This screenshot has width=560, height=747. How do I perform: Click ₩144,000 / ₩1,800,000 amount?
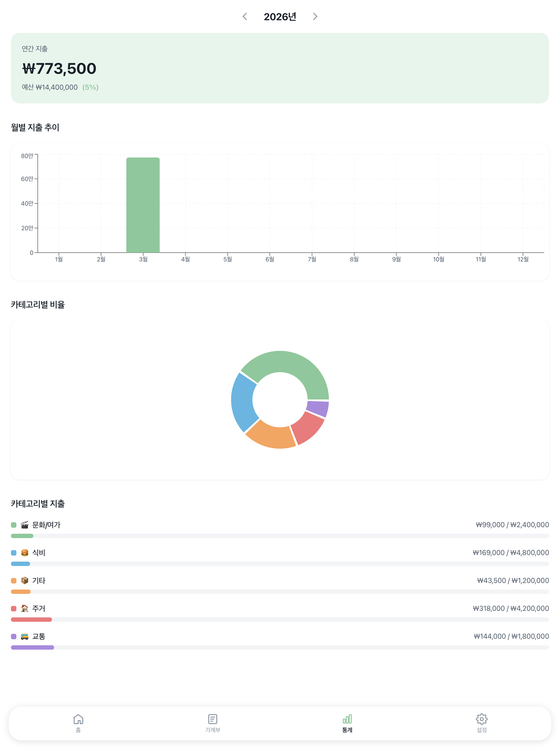click(x=511, y=636)
